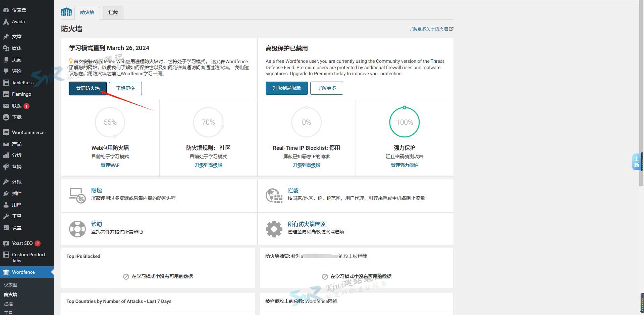Click the 联系 notification badge 1
The width and height of the screenshot is (644, 315).
tap(26, 106)
